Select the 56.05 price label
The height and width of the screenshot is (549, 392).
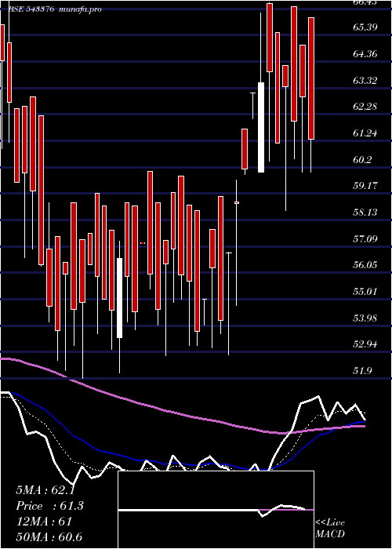pos(365,265)
